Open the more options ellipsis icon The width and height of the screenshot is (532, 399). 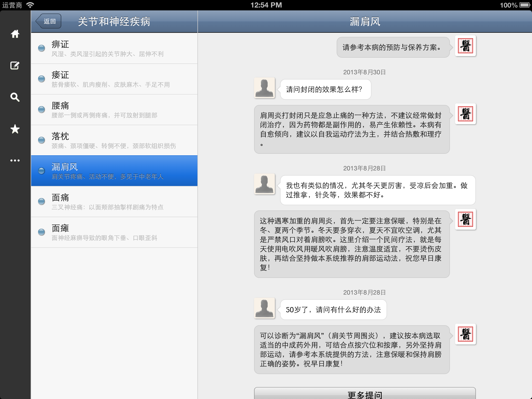15,161
